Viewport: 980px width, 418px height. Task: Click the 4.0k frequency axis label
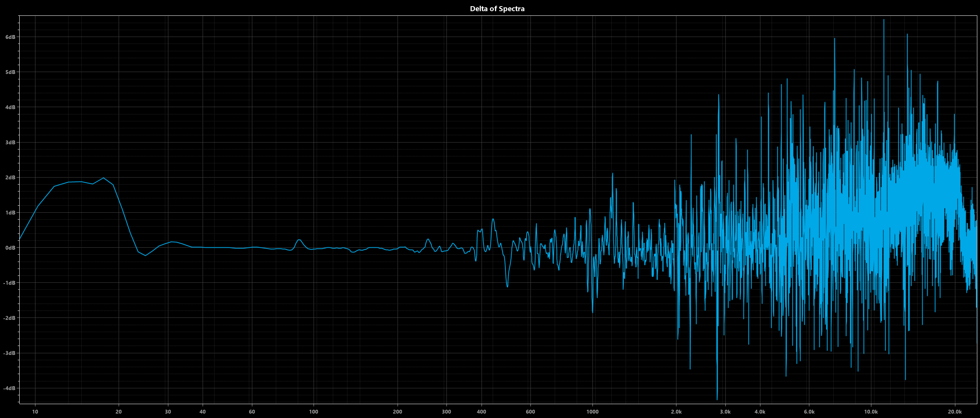point(760,411)
